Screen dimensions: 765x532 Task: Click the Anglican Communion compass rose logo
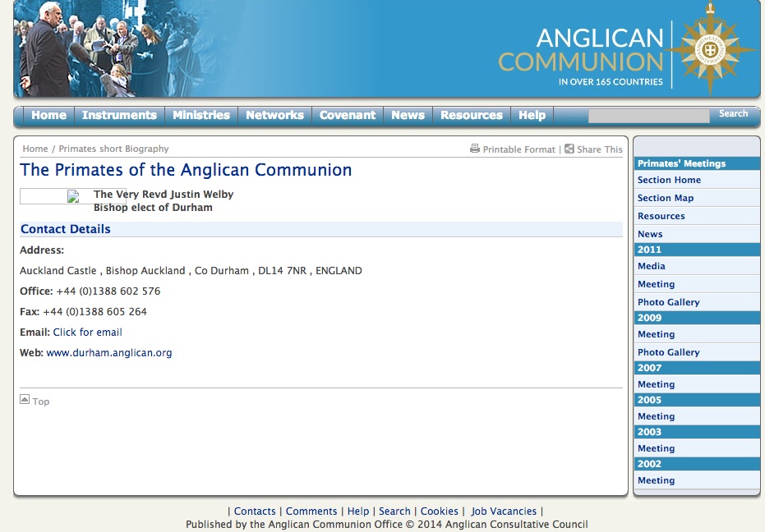(x=710, y=48)
